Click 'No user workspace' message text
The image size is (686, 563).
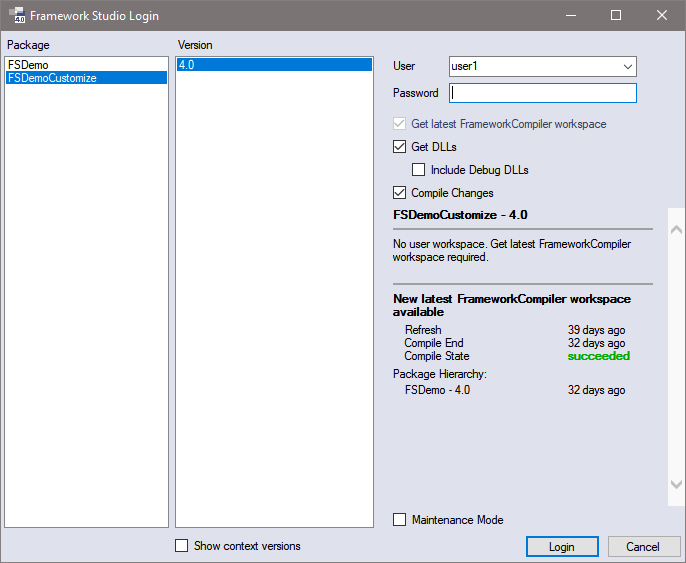point(512,250)
